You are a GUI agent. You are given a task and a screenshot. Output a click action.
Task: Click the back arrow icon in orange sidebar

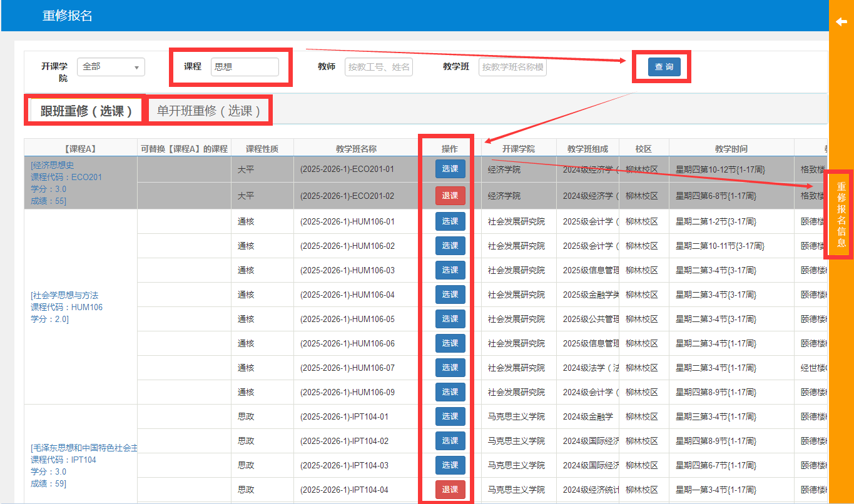(x=841, y=22)
